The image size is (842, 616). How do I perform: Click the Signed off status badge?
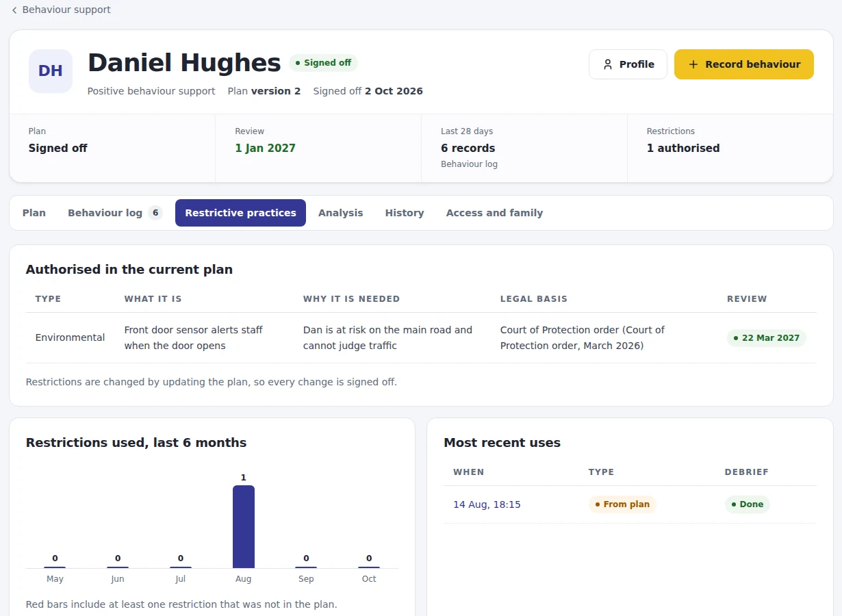click(x=323, y=63)
